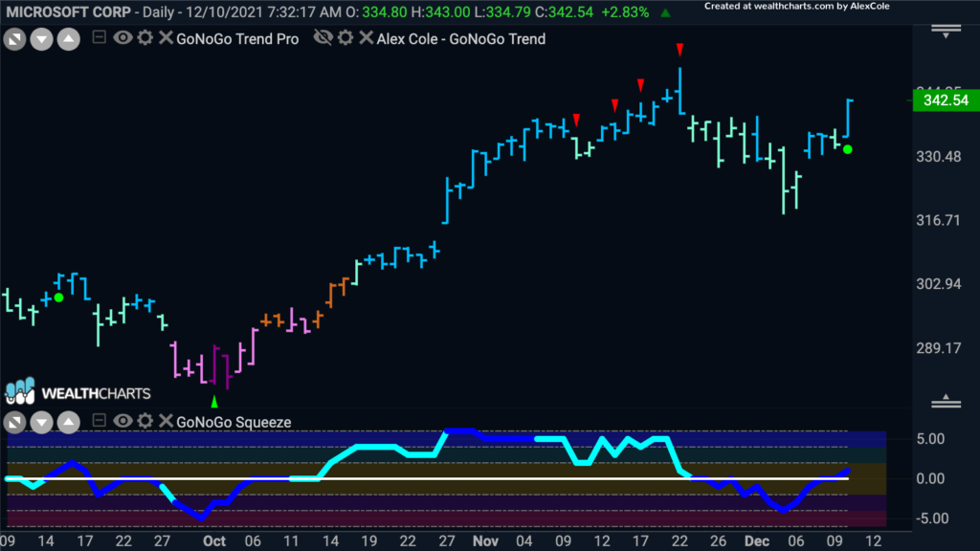Collapse the GoNoGo Squeeze indicator

tap(99, 421)
